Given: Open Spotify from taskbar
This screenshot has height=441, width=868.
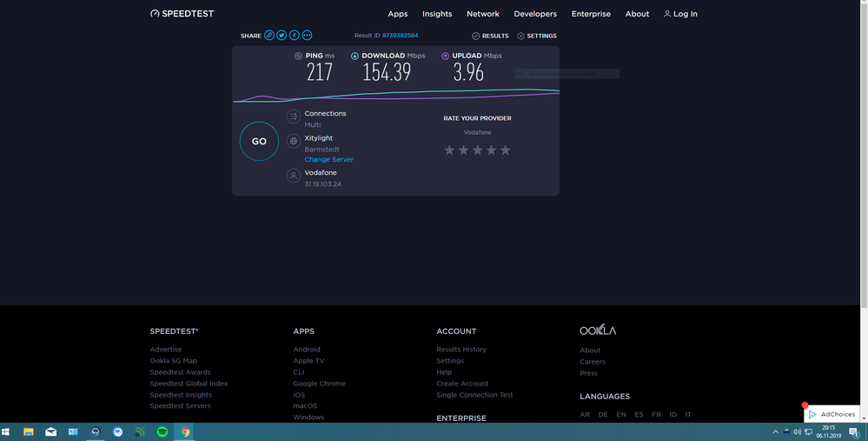Looking at the screenshot, I should point(162,431).
